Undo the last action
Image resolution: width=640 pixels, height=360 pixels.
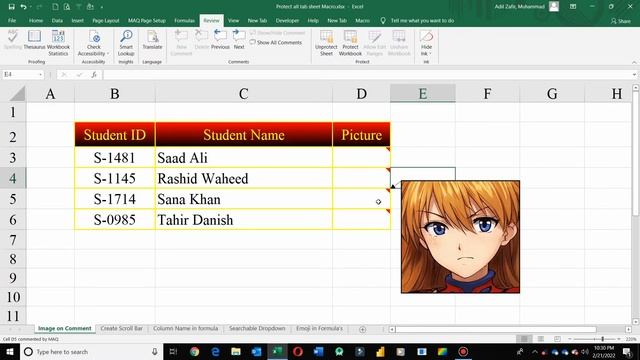(23, 7)
